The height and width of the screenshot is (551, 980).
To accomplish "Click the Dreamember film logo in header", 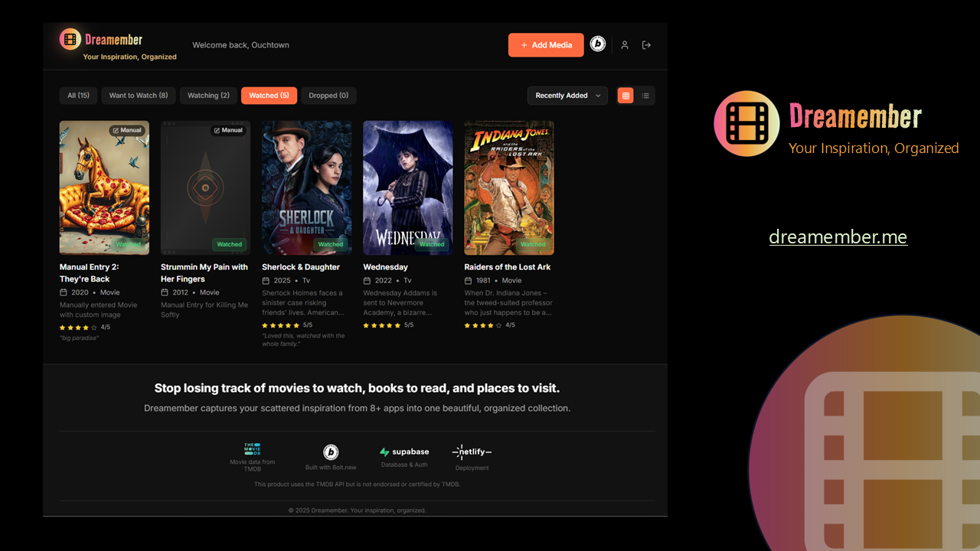I will point(70,39).
